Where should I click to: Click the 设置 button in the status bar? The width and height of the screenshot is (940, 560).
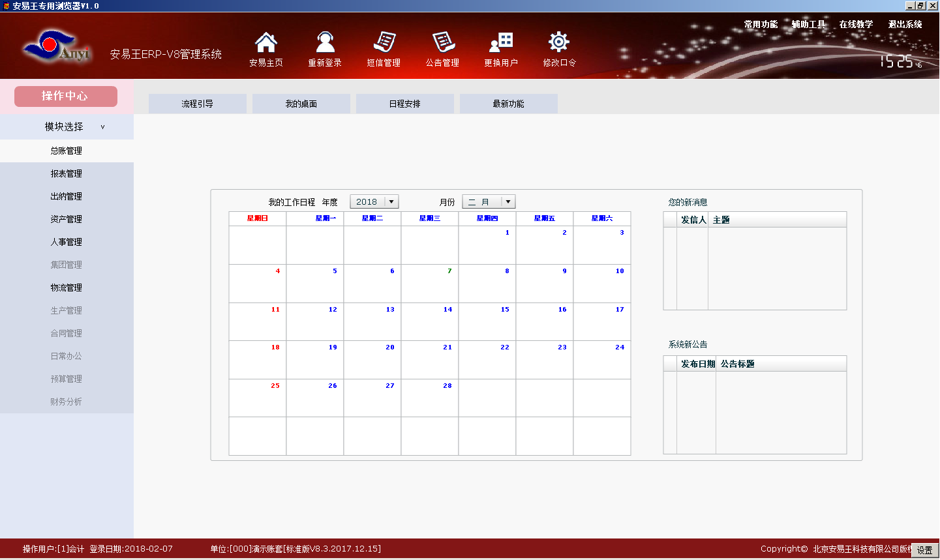coord(924,550)
